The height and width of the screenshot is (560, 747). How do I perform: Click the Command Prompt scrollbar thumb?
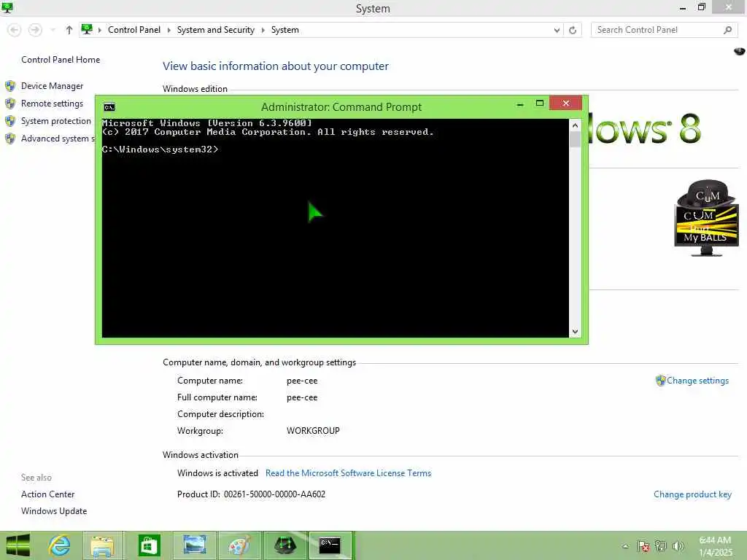pos(575,139)
